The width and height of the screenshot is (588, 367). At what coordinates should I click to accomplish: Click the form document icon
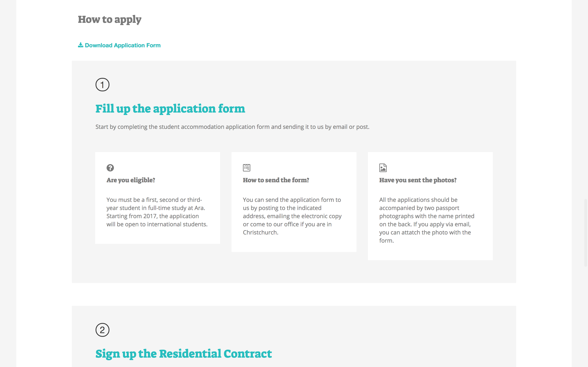(246, 168)
